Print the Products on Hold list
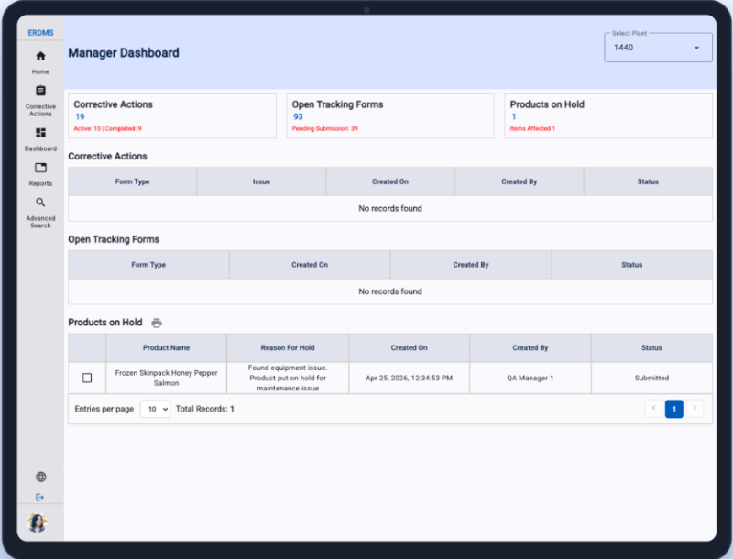 [x=157, y=323]
